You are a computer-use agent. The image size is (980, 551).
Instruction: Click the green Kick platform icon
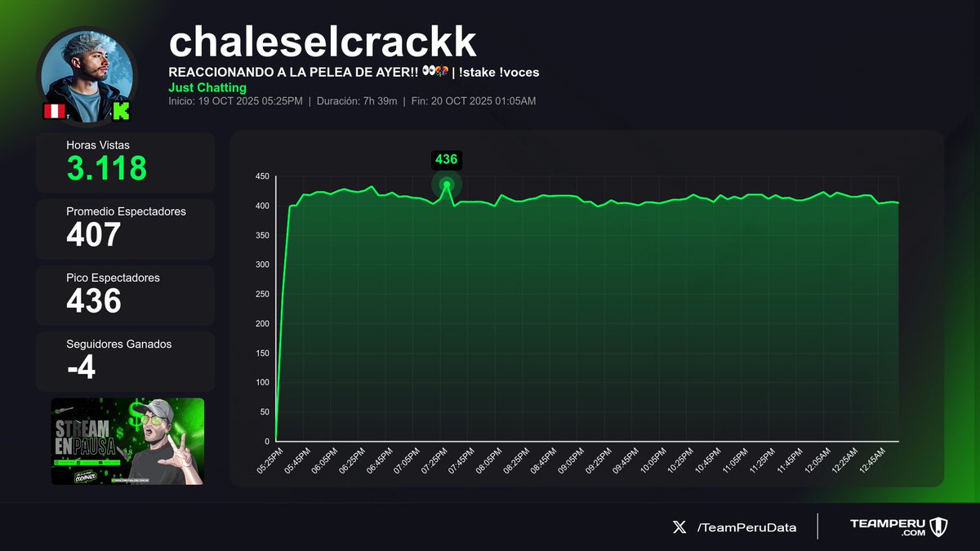(121, 110)
